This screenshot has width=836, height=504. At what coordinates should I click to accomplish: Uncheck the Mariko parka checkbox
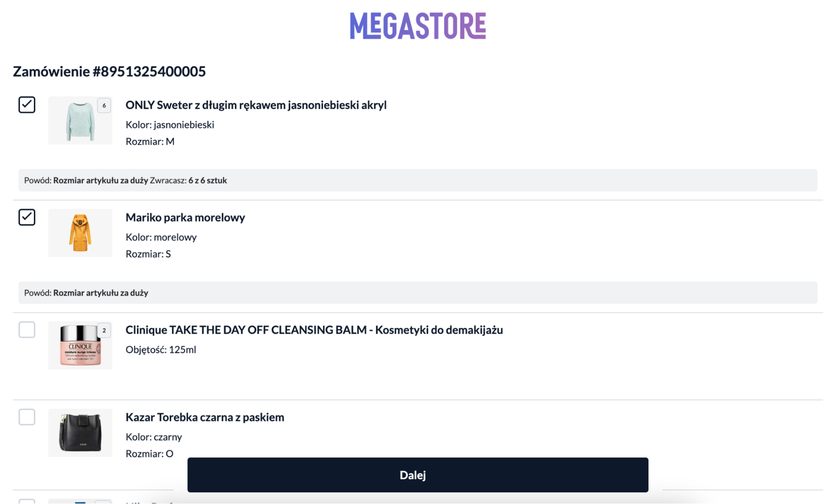[x=27, y=217]
